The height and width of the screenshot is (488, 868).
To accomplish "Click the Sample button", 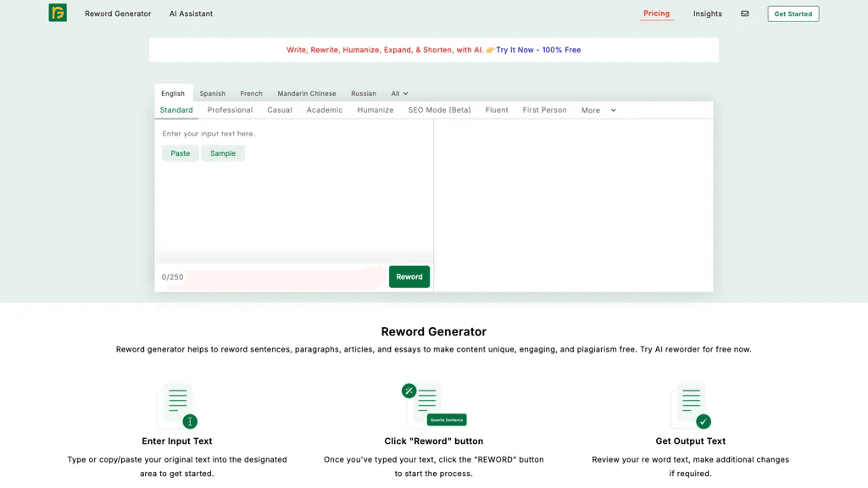I will (223, 153).
